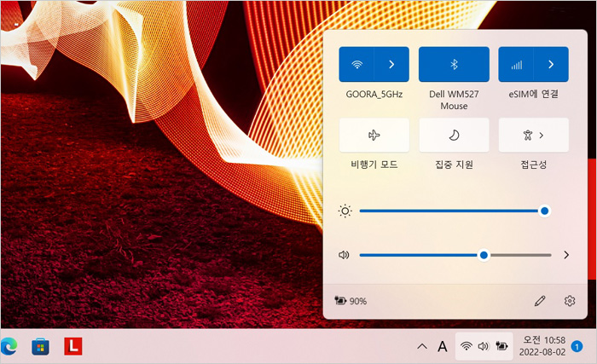Open all settings gear icon

[570, 301]
